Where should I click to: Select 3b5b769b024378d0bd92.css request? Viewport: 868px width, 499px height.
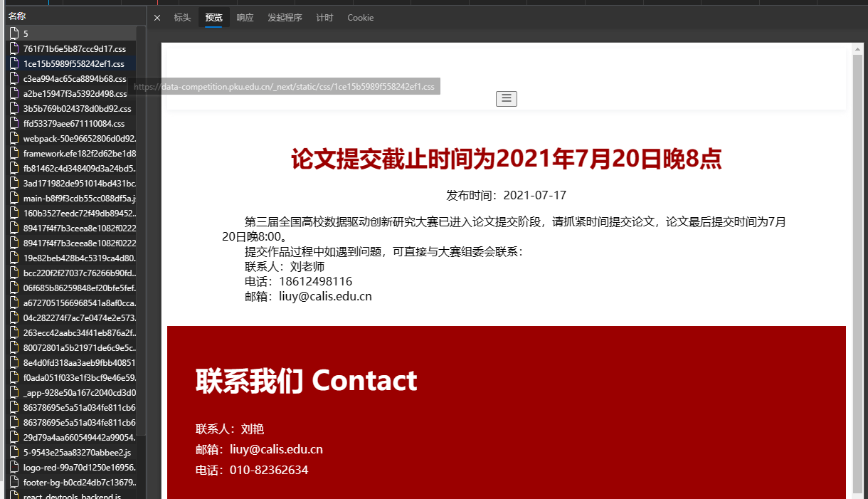[77, 109]
